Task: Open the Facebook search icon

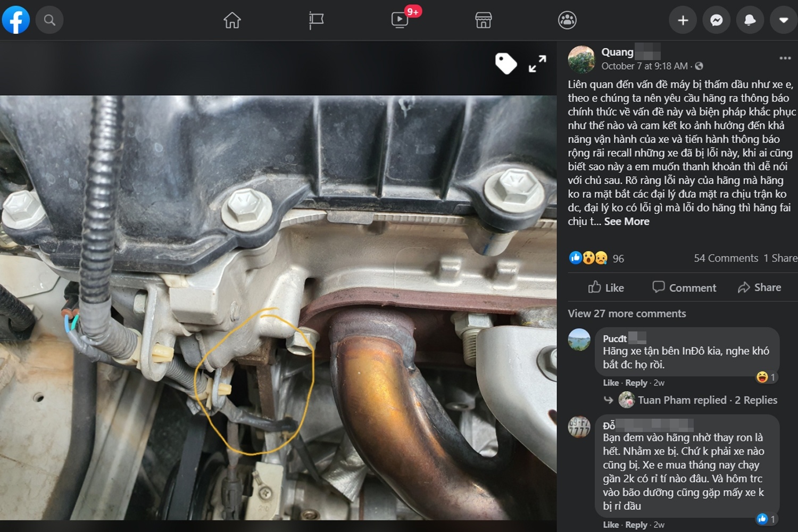Action: 49,20
